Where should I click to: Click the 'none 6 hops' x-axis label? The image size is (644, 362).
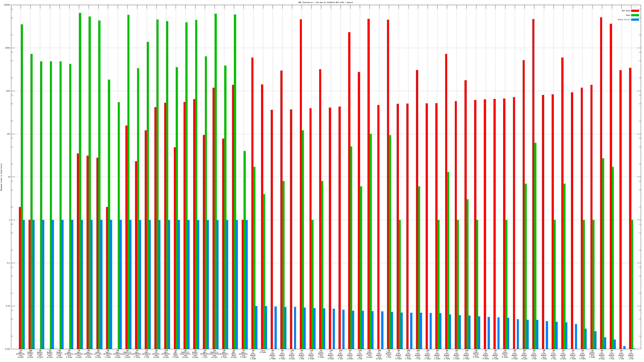pyautogui.click(x=263, y=352)
